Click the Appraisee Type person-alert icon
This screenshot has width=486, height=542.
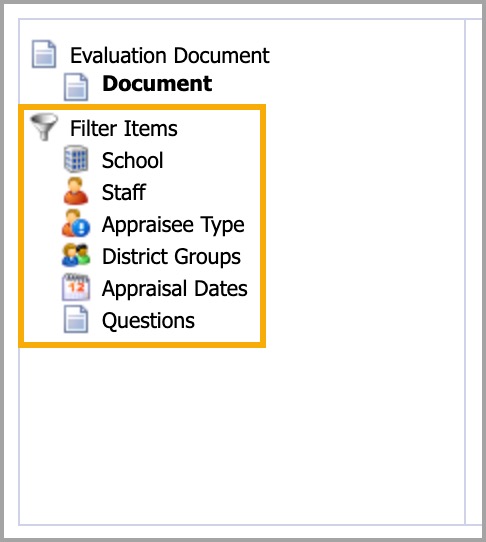click(76, 223)
